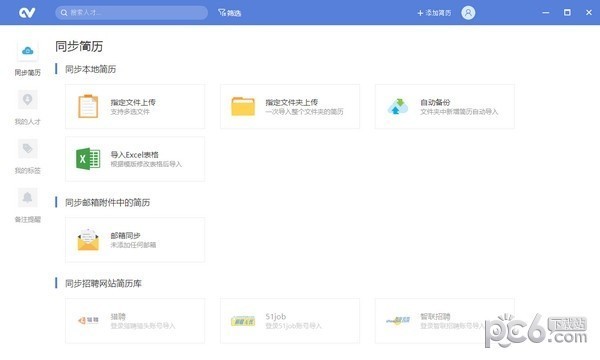
Task: Click the 登录51job账号导入 subtitle text
Action: (x=293, y=326)
